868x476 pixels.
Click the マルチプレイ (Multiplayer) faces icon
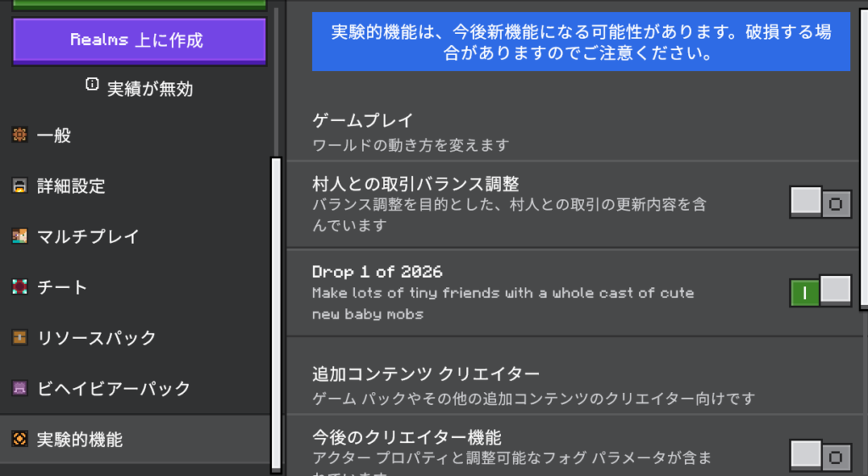coord(19,236)
